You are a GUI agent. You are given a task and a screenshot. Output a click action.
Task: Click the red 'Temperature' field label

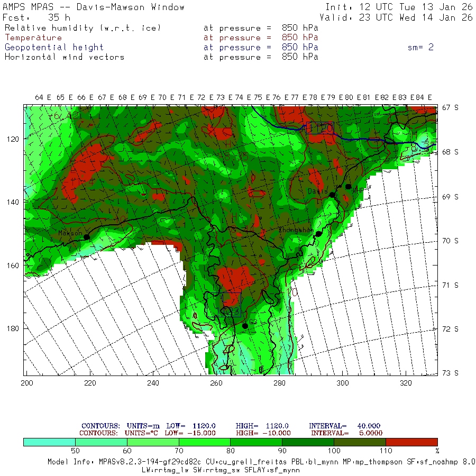(33, 38)
